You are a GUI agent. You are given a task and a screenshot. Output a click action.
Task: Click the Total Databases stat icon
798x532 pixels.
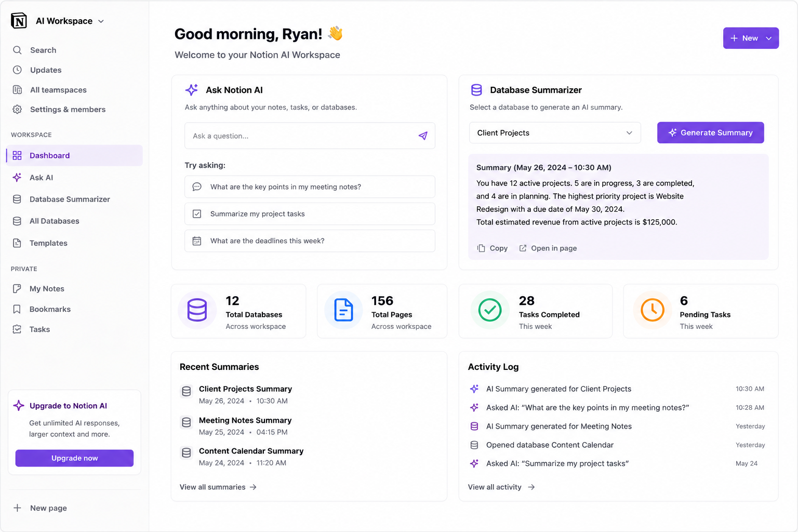pos(197,310)
